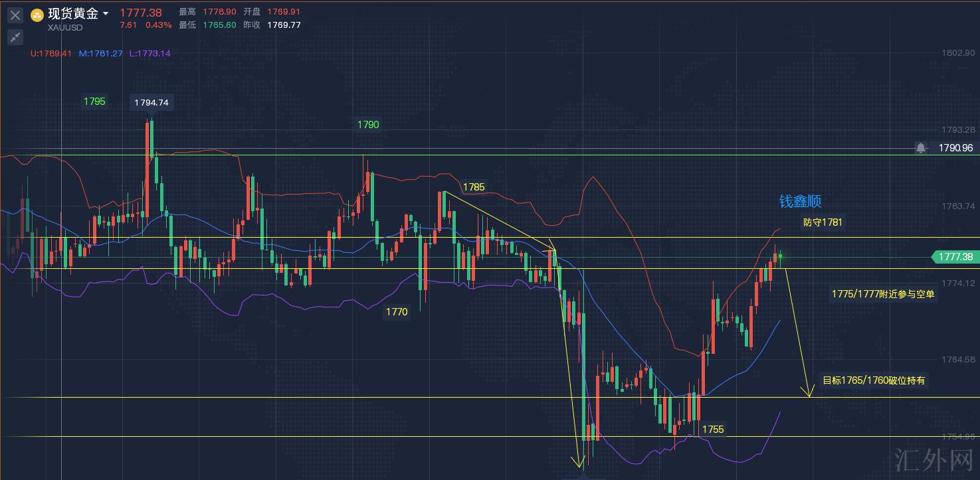980x480 pixels.
Task: Click the shrink arrows icon below the X
Action: [15, 37]
